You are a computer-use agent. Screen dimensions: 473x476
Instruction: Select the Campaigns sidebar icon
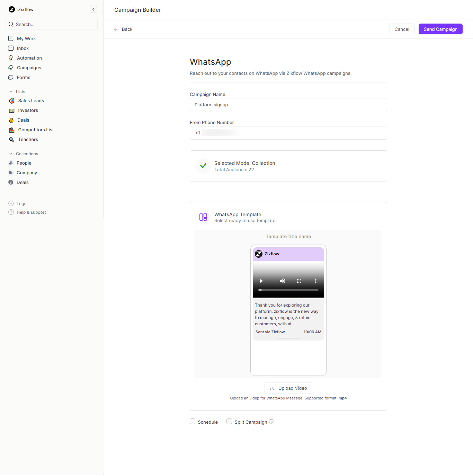(11, 68)
